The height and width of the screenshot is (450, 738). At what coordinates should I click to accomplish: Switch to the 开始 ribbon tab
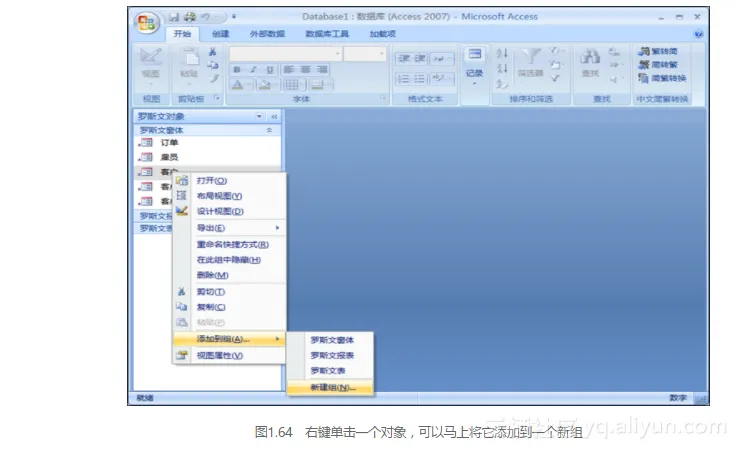[182, 34]
